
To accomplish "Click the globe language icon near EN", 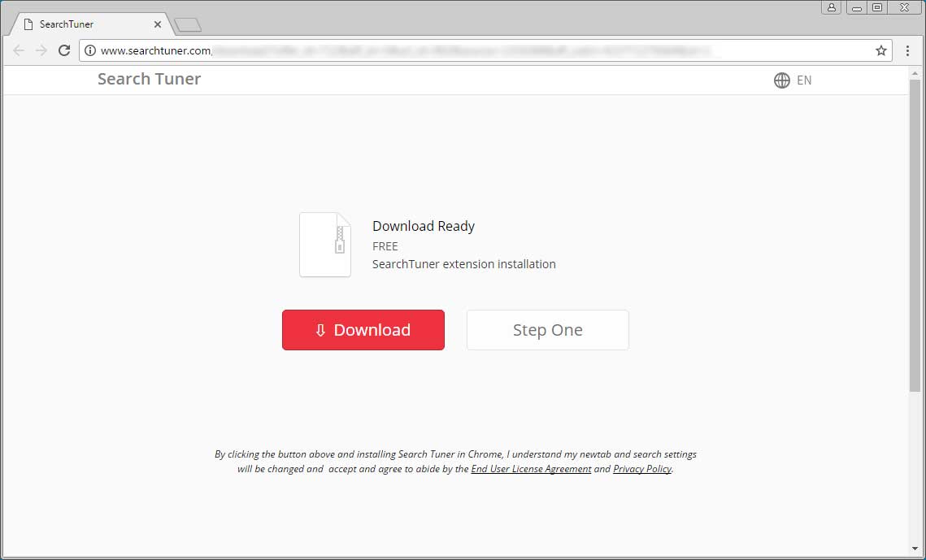I will pos(781,80).
